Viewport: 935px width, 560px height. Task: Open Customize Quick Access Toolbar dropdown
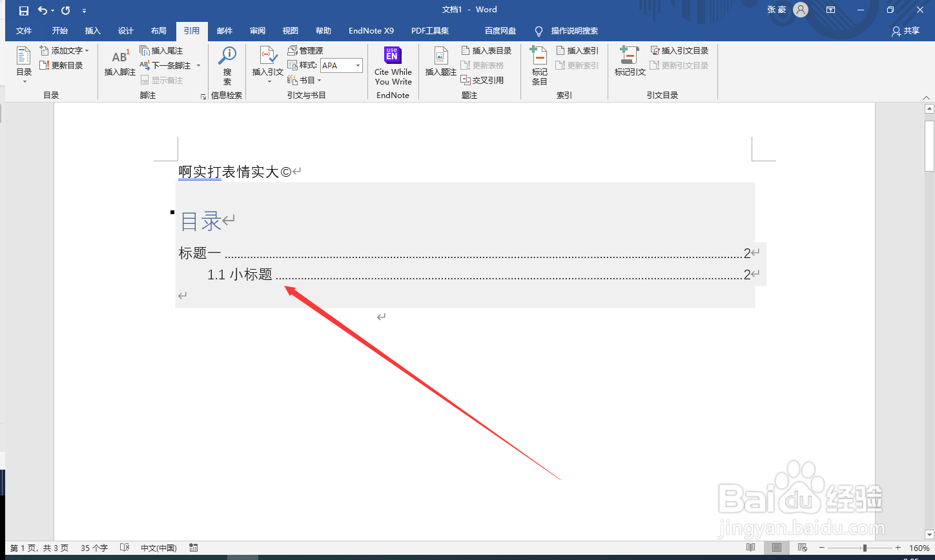pos(85,11)
